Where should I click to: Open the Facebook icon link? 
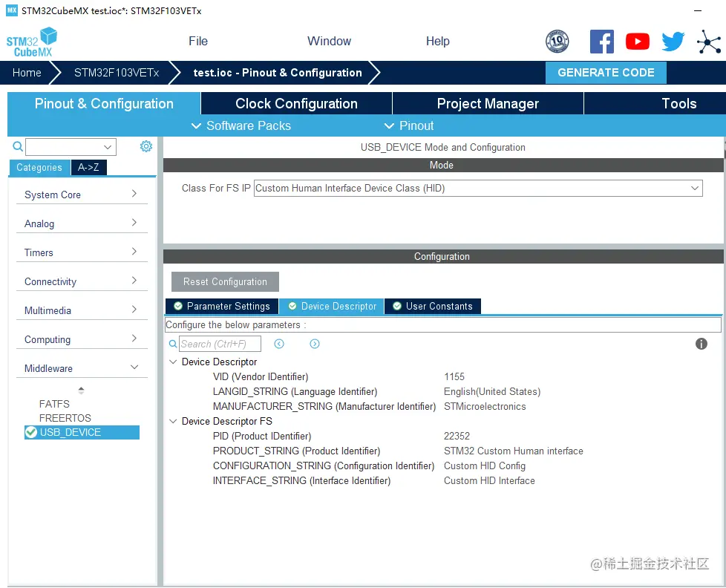click(x=601, y=42)
